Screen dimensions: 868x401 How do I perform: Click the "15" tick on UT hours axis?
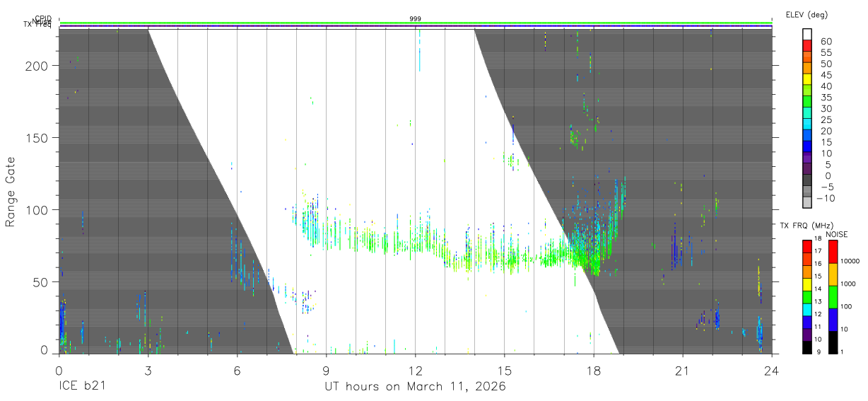point(504,371)
